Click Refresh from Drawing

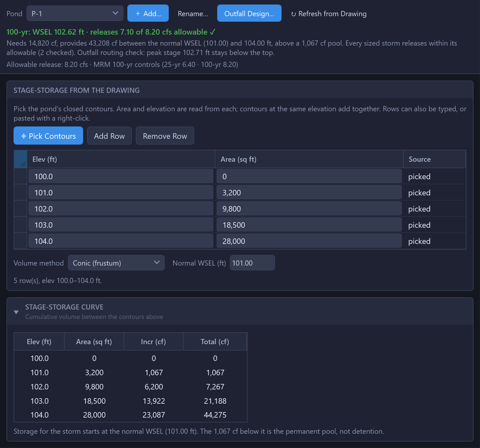pos(329,14)
